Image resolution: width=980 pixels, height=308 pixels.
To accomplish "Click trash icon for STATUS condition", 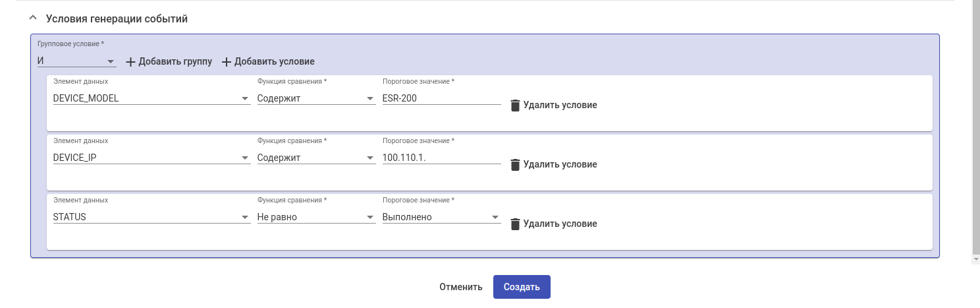I will point(515,224).
